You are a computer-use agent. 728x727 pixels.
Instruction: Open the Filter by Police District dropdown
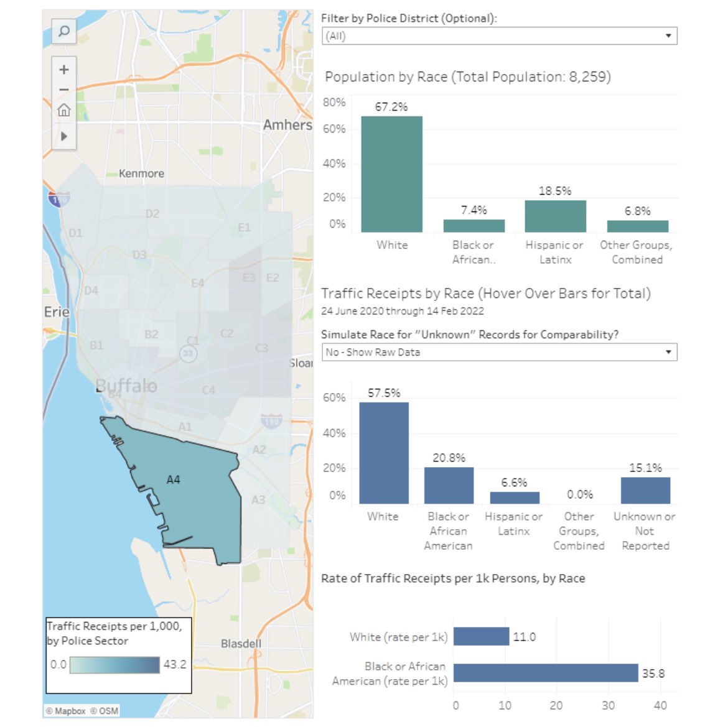499,35
